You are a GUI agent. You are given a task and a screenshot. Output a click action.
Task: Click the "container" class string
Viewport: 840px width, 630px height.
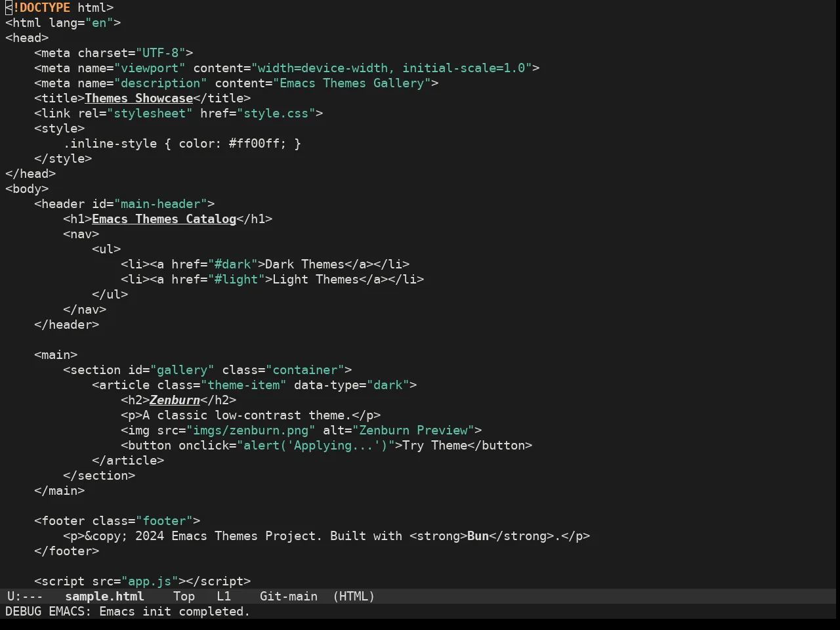pyautogui.click(x=305, y=370)
